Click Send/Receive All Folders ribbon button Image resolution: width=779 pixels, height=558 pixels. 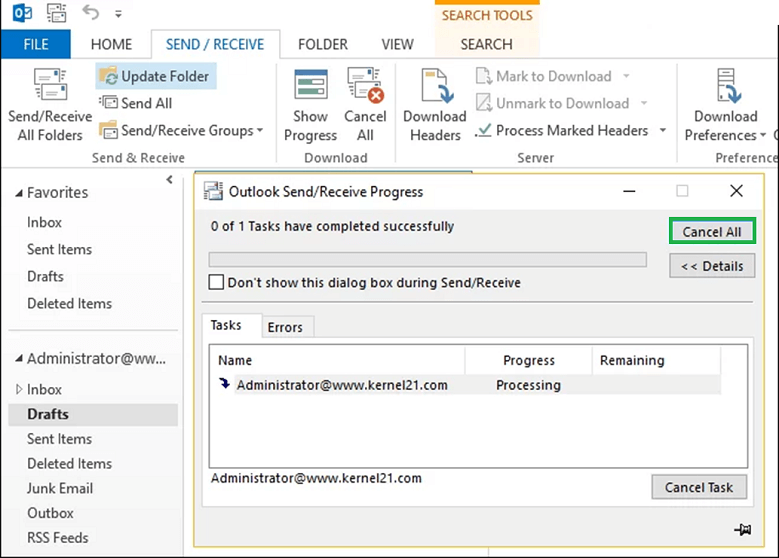pos(50,104)
